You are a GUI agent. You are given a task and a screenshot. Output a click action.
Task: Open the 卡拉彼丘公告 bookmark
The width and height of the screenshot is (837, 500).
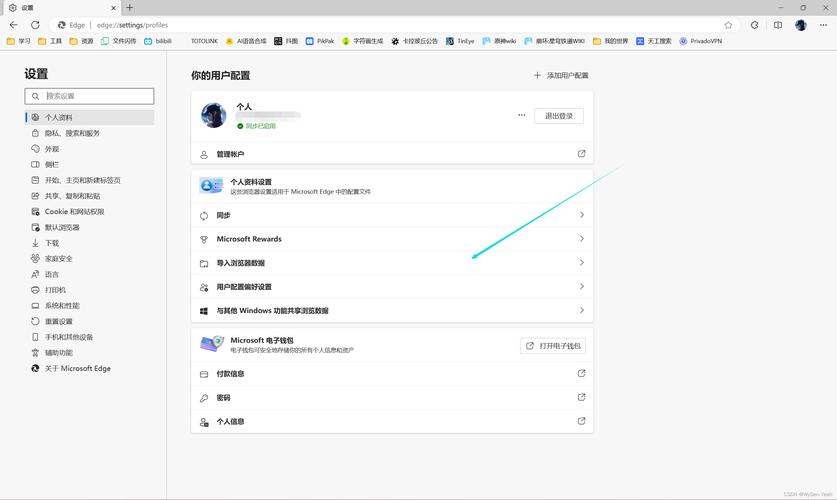(414, 41)
